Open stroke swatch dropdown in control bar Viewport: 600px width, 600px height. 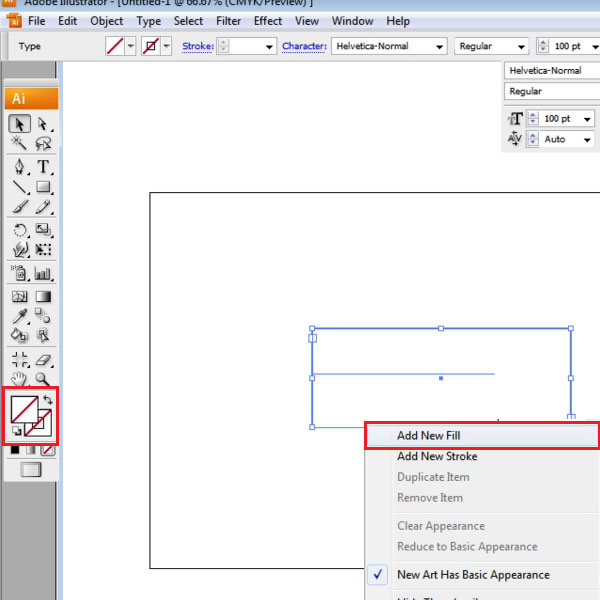tap(166, 46)
